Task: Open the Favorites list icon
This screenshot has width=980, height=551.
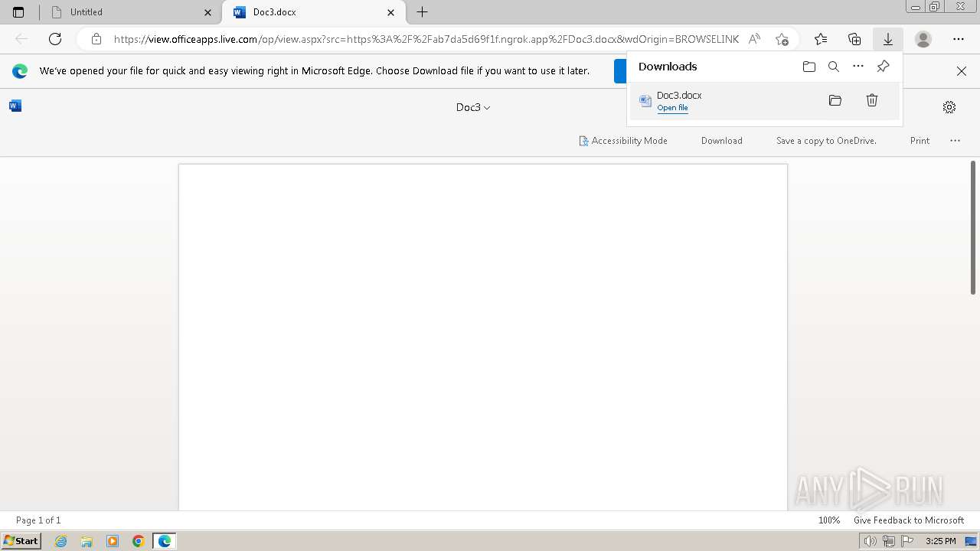Action: 821,39
